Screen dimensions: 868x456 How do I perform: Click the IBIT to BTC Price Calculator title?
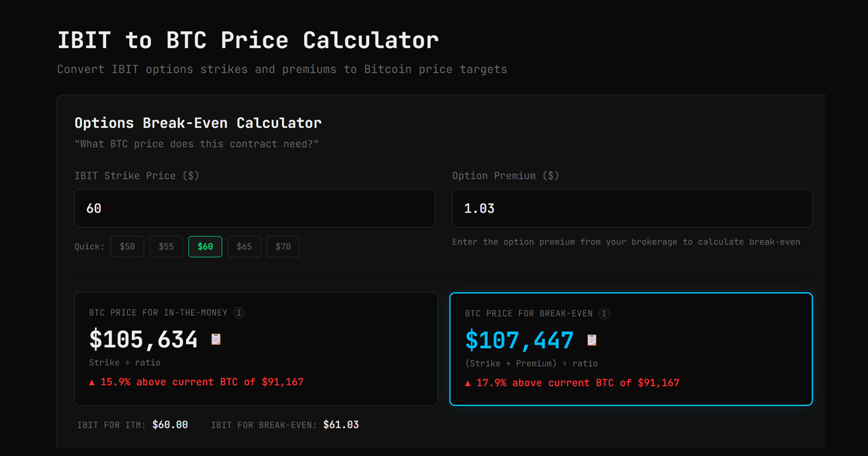(248, 40)
